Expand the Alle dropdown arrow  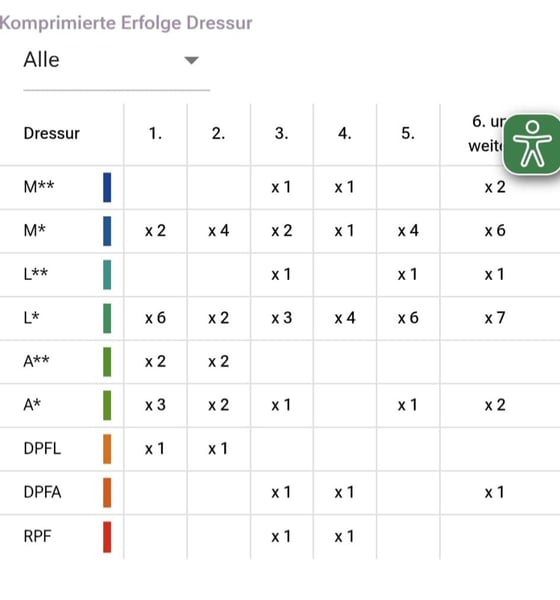[191, 60]
